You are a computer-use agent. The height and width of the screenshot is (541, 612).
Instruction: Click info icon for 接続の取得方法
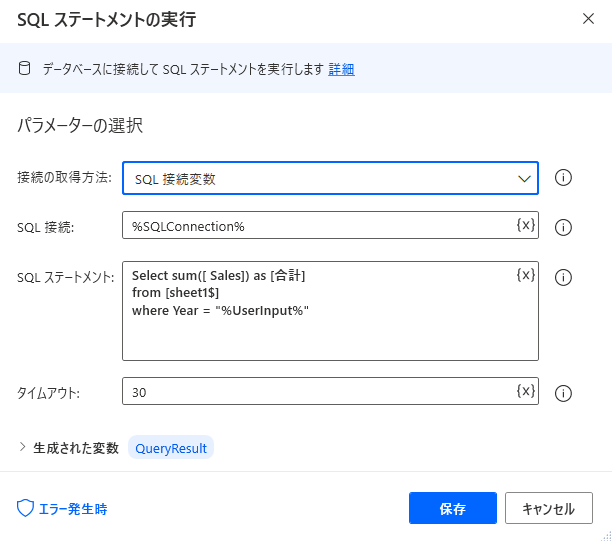pos(563,178)
